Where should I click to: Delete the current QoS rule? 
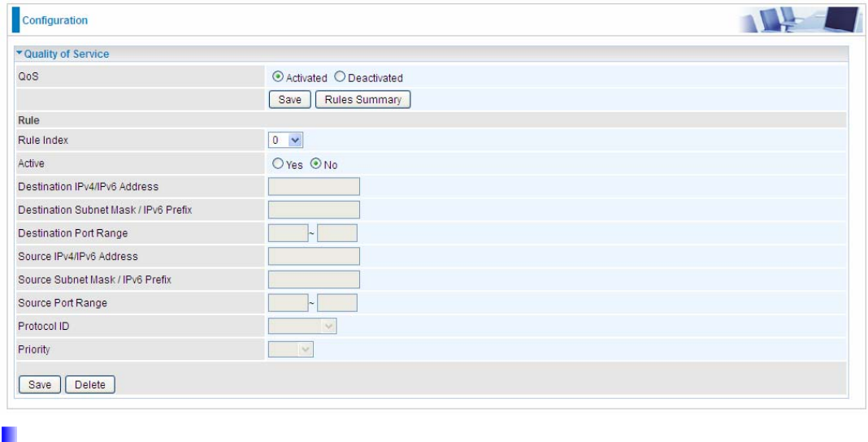click(x=90, y=384)
